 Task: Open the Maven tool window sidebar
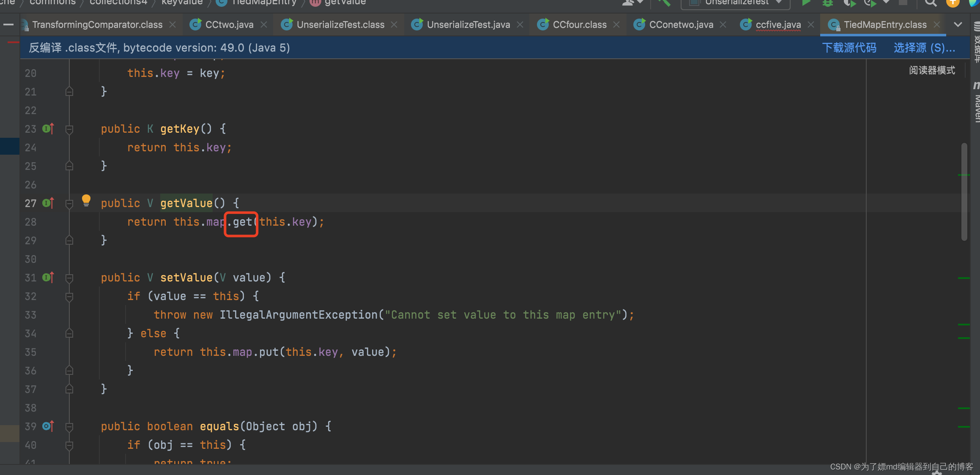[976, 102]
